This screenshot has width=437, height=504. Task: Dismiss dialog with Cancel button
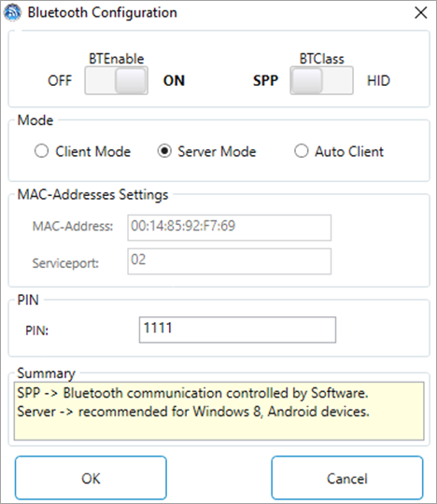pos(347,478)
